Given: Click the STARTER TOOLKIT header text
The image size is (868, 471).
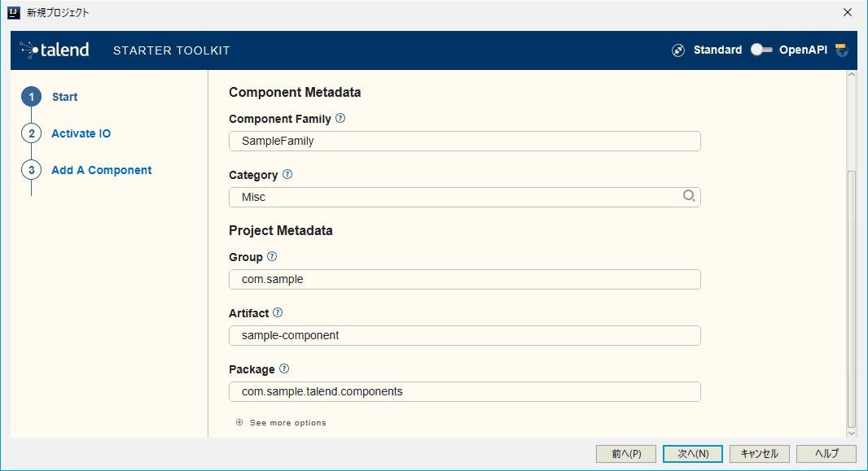Looking at the screenshot, I should [x=171, y=50].
